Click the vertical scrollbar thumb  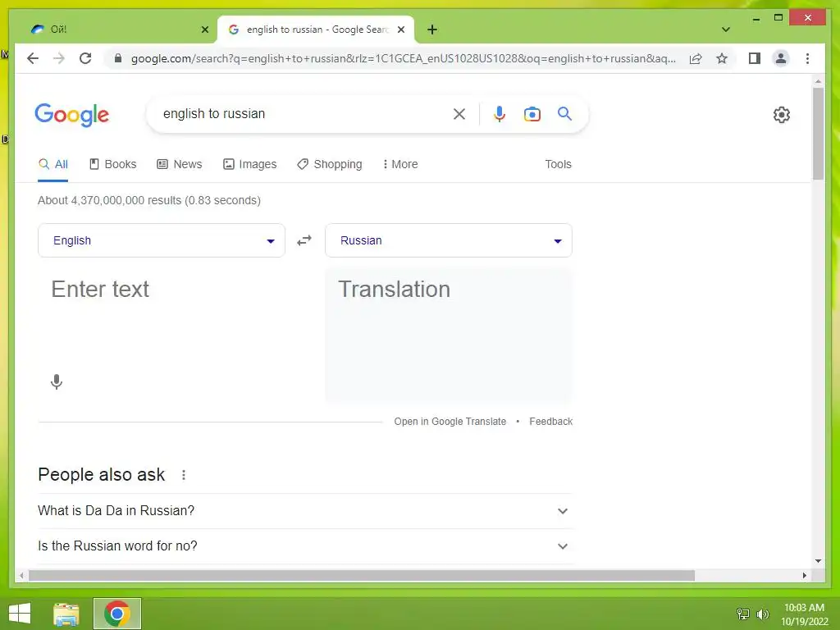pos(818,134)
